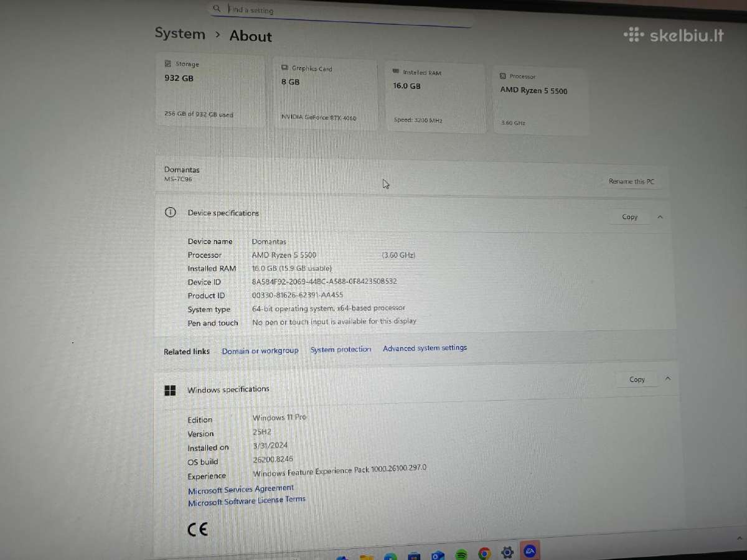Open Domain or workgroup link

point(260,351)
